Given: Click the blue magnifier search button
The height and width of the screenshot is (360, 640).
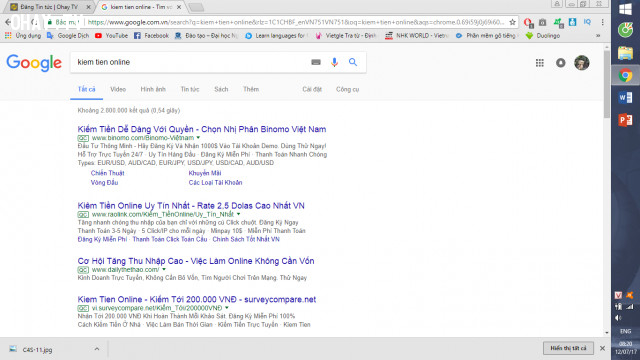Looking at the screenshot, I should pos(353,62).
